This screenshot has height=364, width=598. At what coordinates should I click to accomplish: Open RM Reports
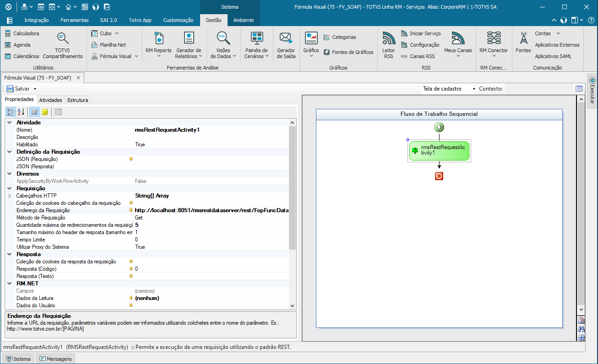click(158, 45)
